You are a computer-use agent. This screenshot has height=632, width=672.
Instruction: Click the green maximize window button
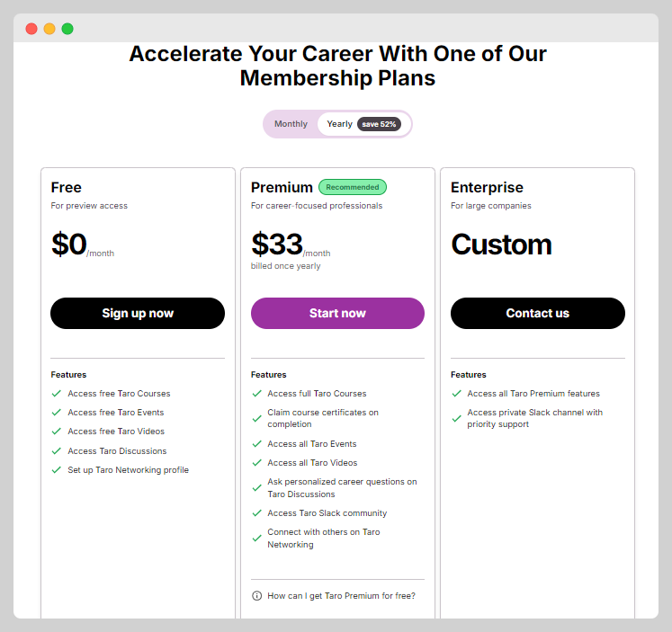(x=67, y=29)
